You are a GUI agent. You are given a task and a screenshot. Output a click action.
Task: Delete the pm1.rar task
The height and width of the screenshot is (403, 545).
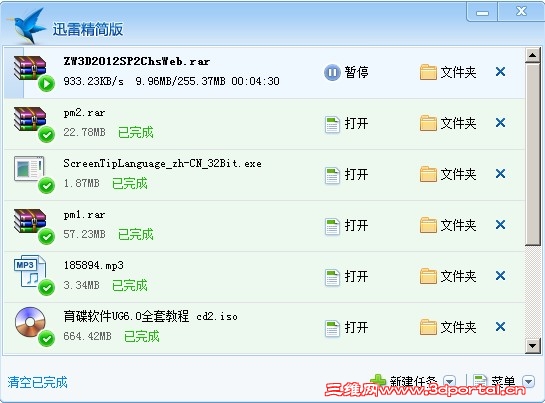pos(500,225)
